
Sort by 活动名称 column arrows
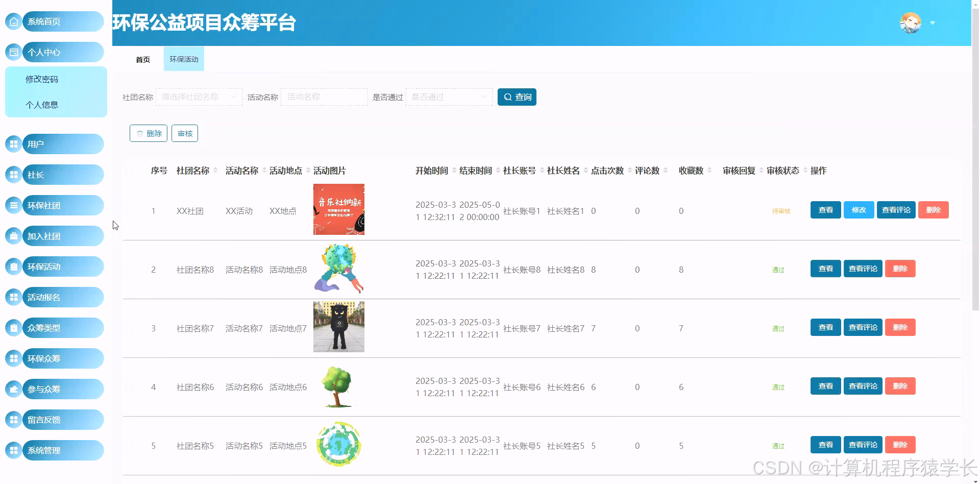pyautogui.click(x=264, y=171)
